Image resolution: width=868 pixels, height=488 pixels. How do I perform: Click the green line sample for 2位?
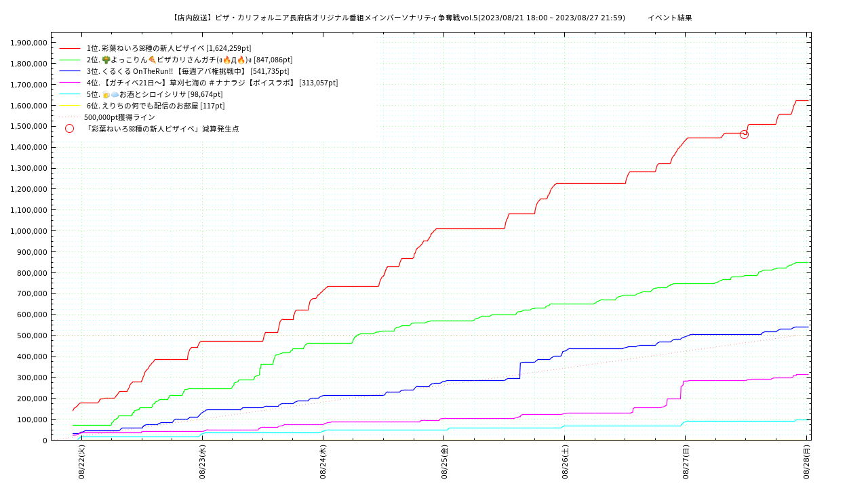70,60
